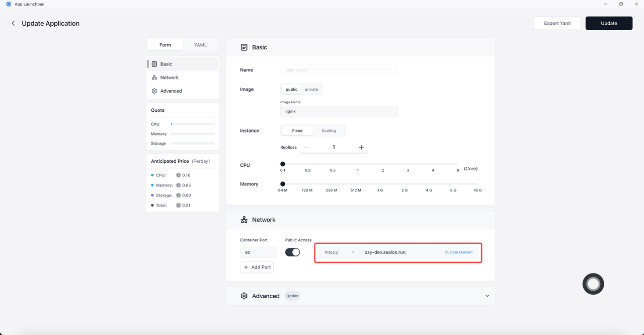Viewport: 644px width, 335px height.
Task: Open the Custom Domain link
Action: point(458,252)
